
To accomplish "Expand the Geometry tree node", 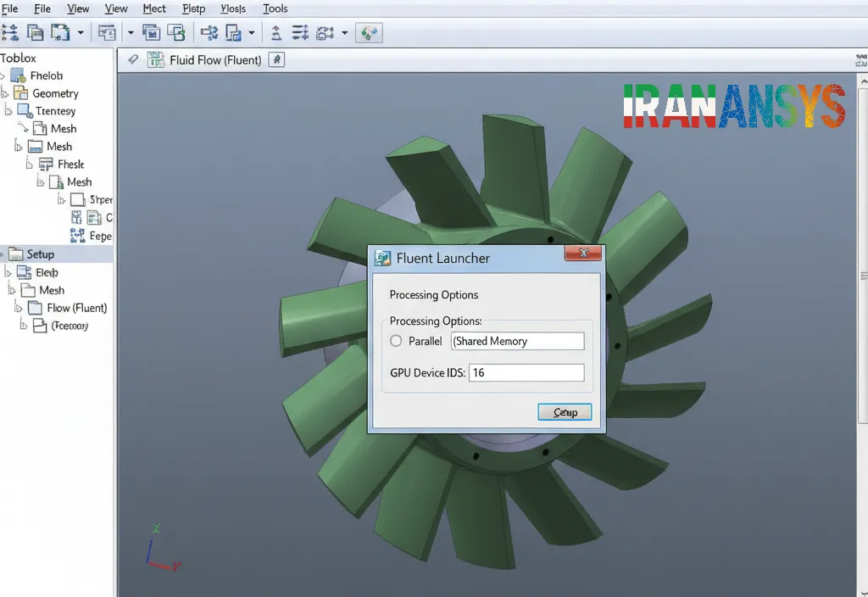I will (4, 92).
